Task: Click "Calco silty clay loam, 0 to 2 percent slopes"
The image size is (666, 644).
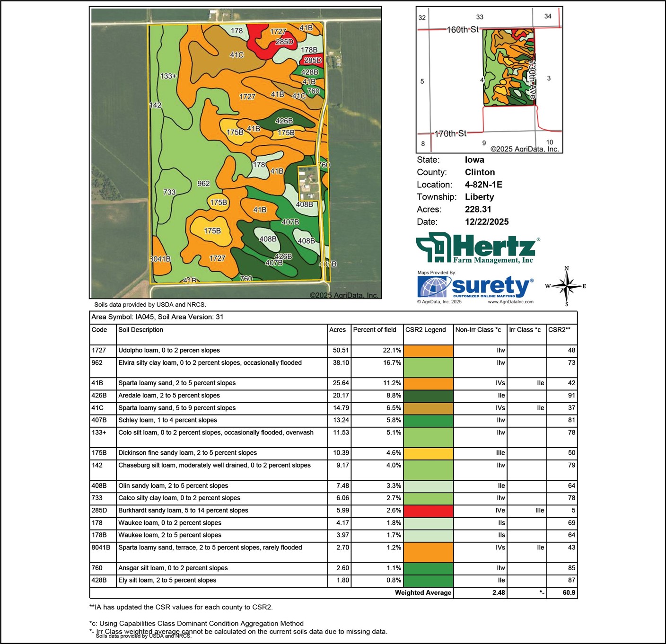Action: [x=179, y=498]
